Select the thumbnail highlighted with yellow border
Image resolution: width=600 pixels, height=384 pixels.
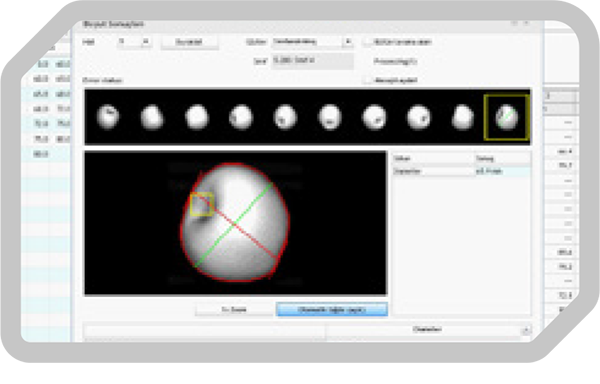507,117
